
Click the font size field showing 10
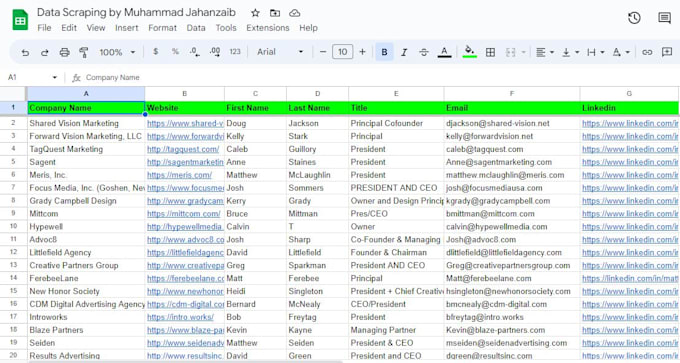pos(343,52)
